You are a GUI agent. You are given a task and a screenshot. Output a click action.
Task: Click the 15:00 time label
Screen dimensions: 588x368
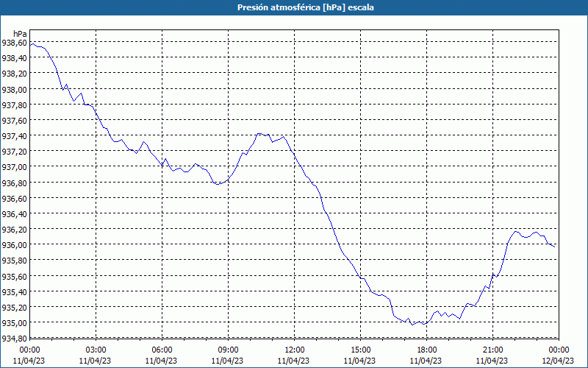(x=360, y=350)
